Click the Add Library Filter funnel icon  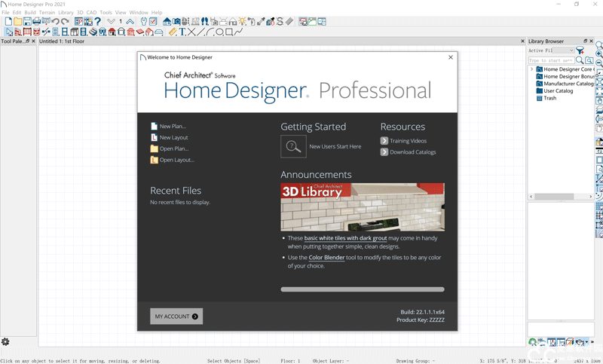click(580, 50)
